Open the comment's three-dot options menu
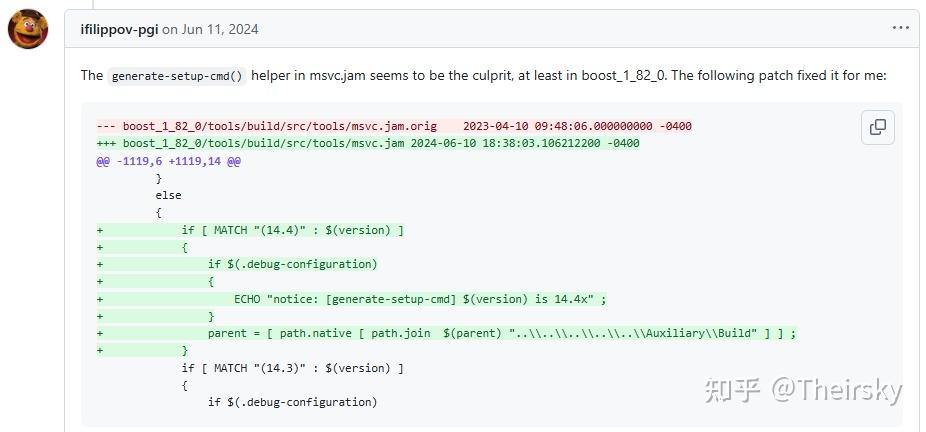Screen dimensions: 926x432 point(900,28)
